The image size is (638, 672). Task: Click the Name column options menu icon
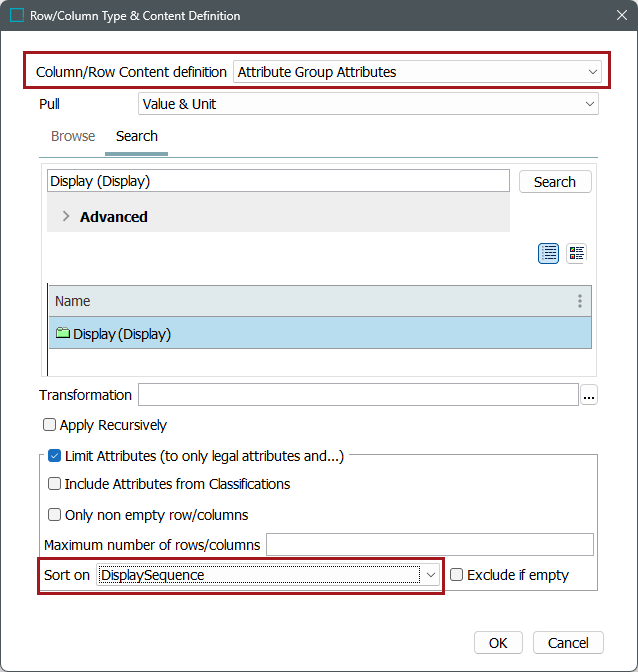[580, 301]
